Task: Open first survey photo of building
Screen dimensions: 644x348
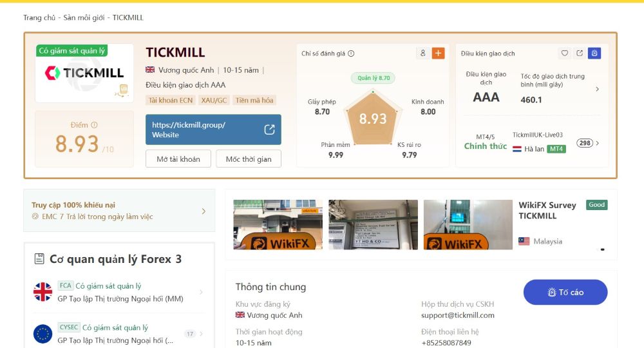Action: pos(278,225)
